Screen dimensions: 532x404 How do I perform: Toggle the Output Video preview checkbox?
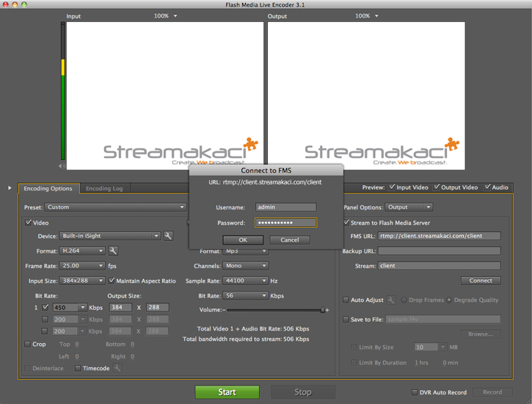[x=437, y=187]
